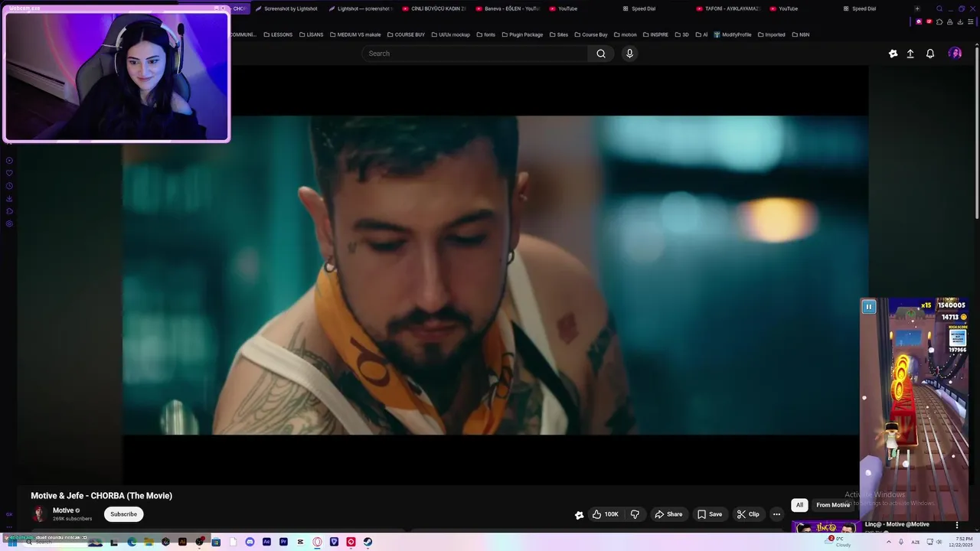The image size is (980, 551).
Task: Open the LESSONS bookmarks folder
Action: (277, 34)
